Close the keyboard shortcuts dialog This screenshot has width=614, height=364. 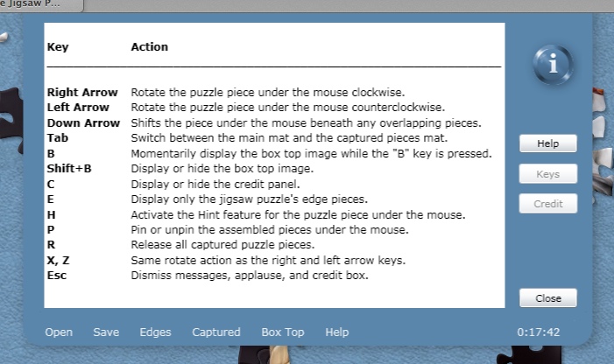click(547, 298)
